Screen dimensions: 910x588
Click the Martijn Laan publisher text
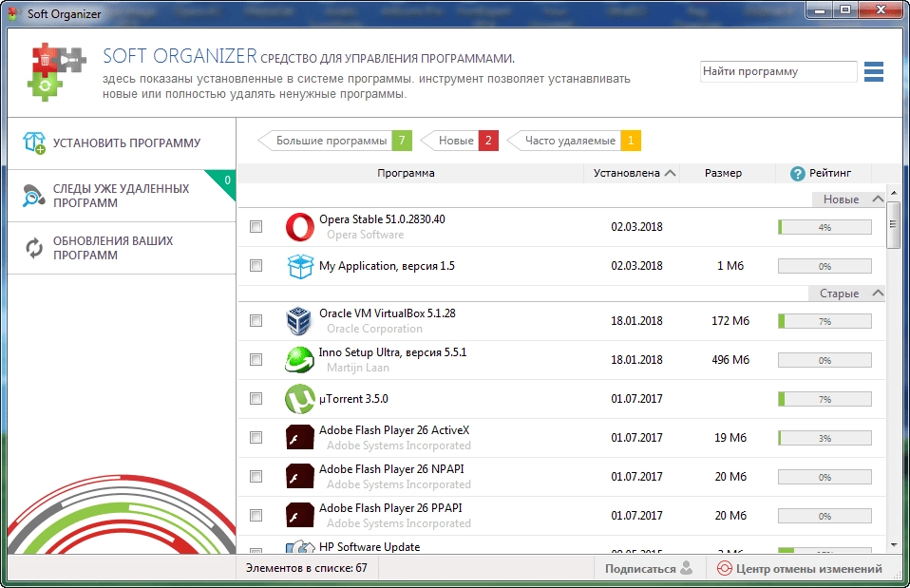point(357,368)
